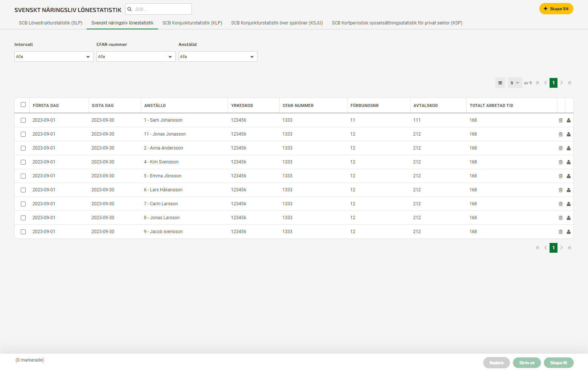The image size is (588, 374).
Task: Open person icon for Emma Jönsson
Action: point(569,176)
